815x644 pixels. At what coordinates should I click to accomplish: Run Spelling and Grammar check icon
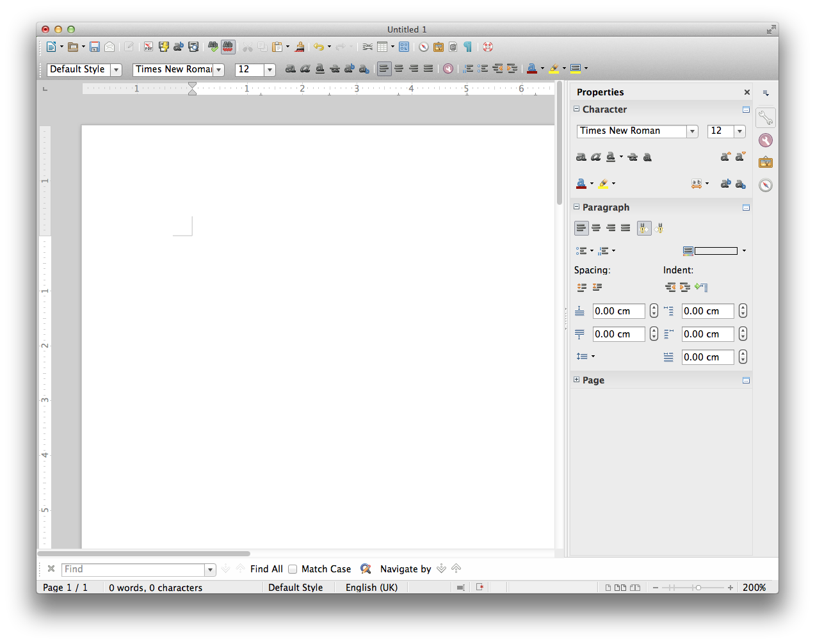point(213,47)
